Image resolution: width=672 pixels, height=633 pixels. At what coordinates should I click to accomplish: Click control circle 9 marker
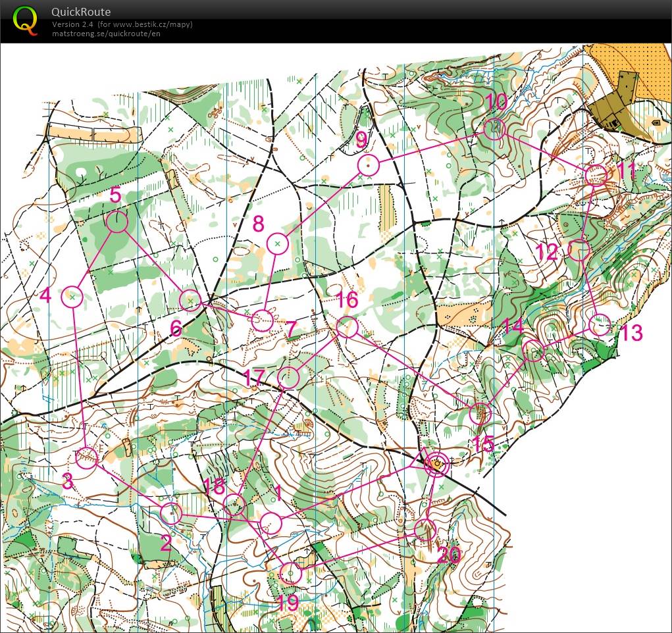pos(369,165)
